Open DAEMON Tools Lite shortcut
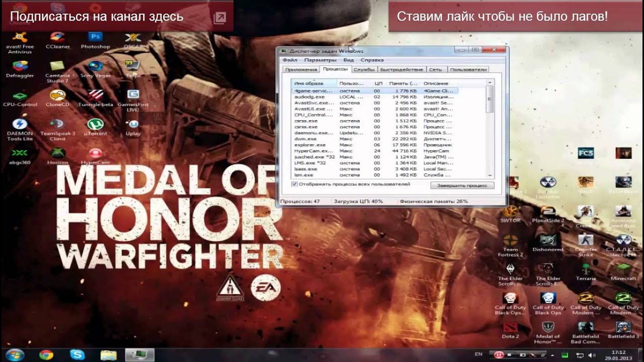Viewport: 644px width, 362px height. click(x=20, y=130)
